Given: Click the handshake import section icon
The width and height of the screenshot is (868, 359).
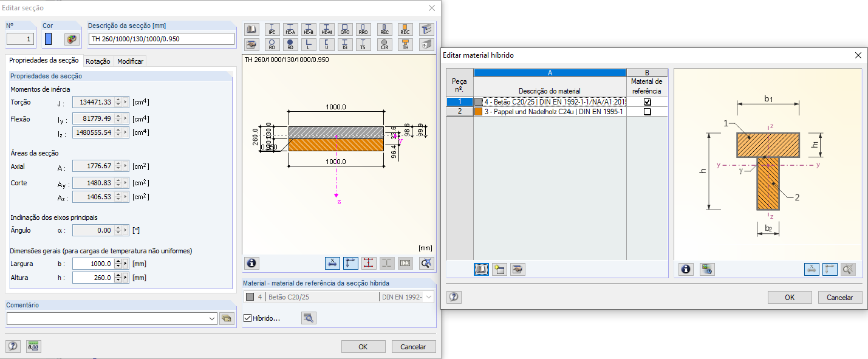Looking at the screenshot, I should 251,44.
